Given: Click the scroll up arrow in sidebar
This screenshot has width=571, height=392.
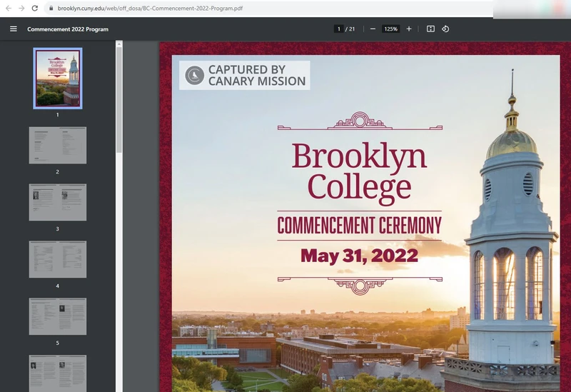Looking at the screenshot, I should 119,44.
